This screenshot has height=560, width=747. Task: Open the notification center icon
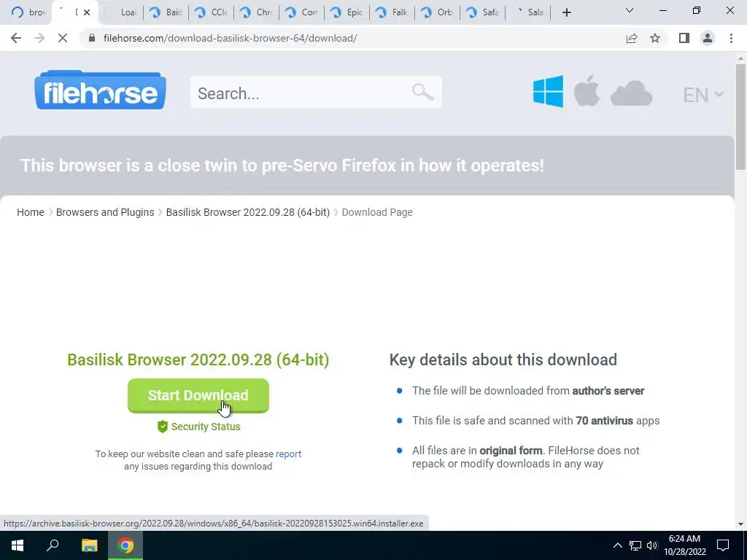pyautogui.click(x=723, y=545)
